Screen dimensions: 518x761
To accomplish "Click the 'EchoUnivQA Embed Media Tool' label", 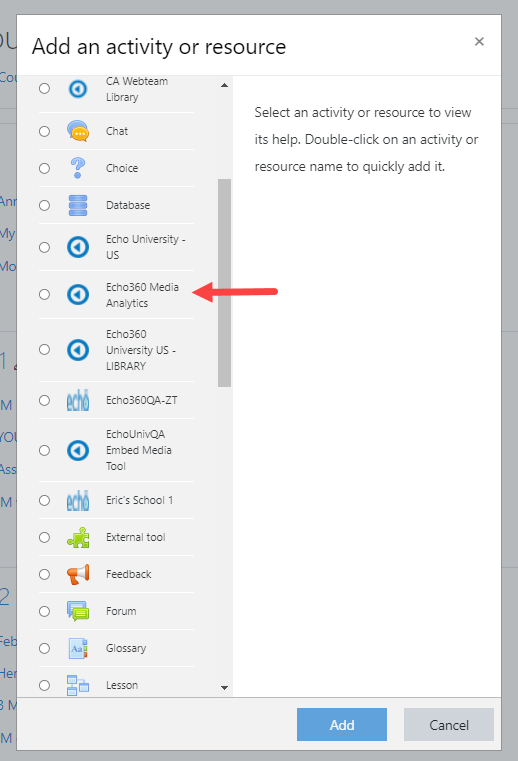I will pyautogui.click(x=138, y=450).
